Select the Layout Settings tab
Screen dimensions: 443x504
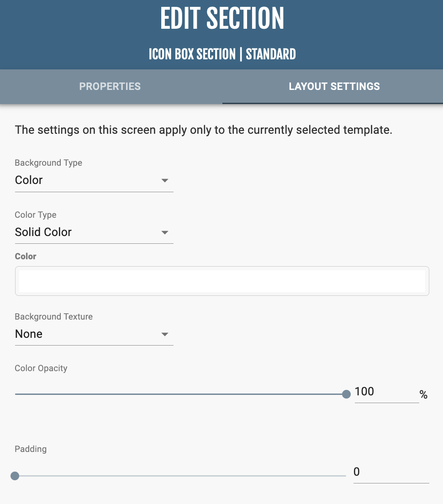tap(334, 86)
